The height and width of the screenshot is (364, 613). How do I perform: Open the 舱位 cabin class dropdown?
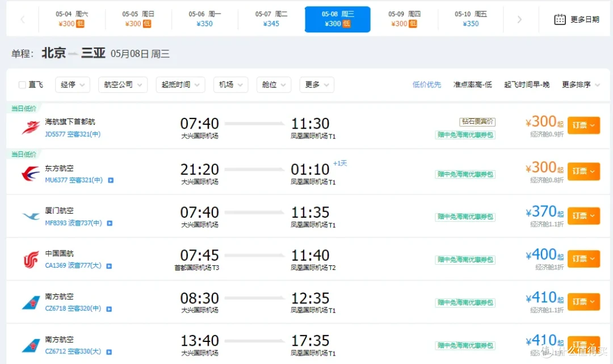click(274, 84)
